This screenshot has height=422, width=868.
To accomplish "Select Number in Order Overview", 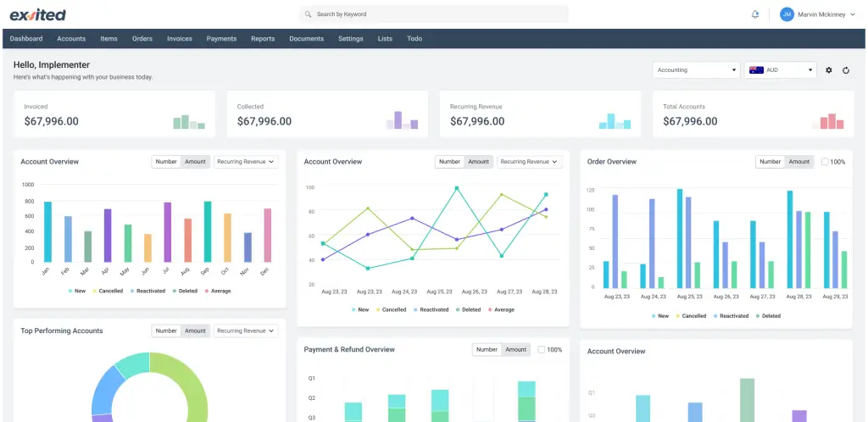I will [770, 162].
